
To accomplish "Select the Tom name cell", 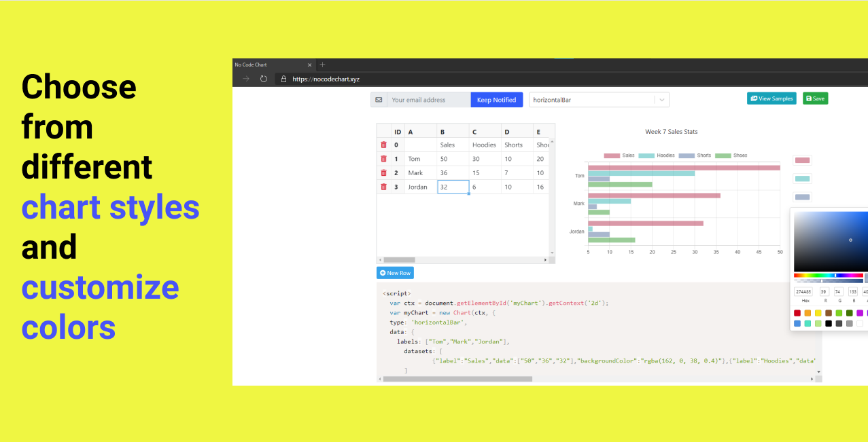I will 421,159.
